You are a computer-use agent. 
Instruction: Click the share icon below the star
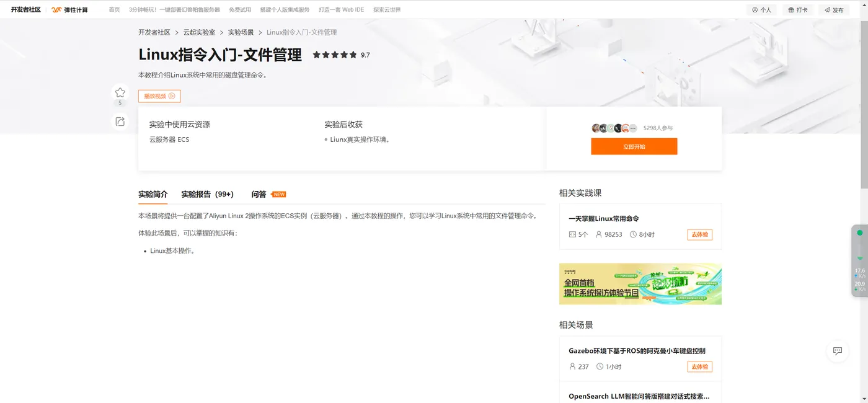(120, 122)
